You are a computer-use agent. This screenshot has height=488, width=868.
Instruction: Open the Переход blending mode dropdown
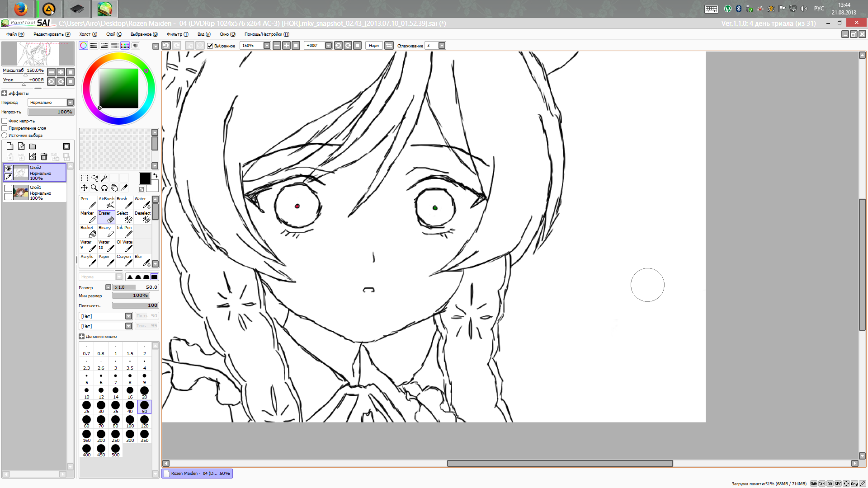coord(70,103)
